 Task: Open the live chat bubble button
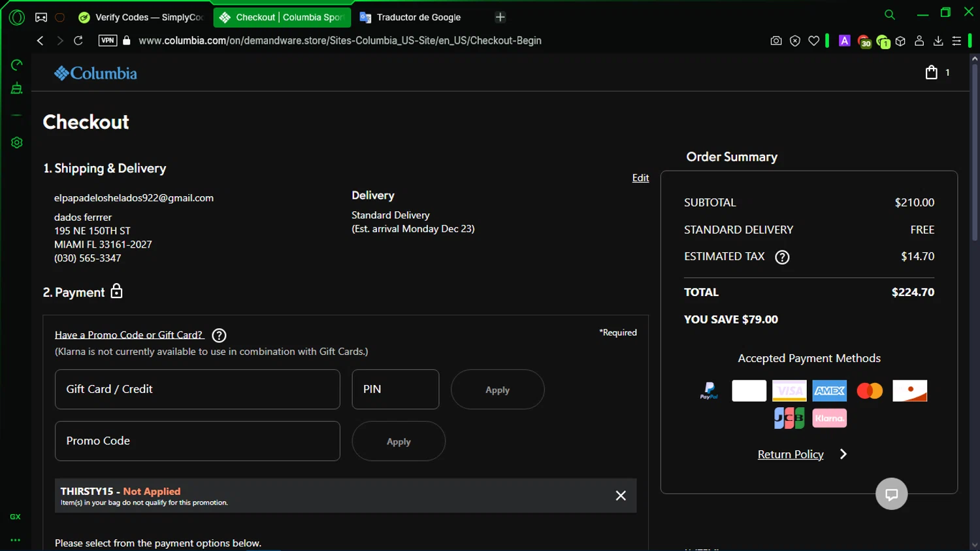click(892, 494)
